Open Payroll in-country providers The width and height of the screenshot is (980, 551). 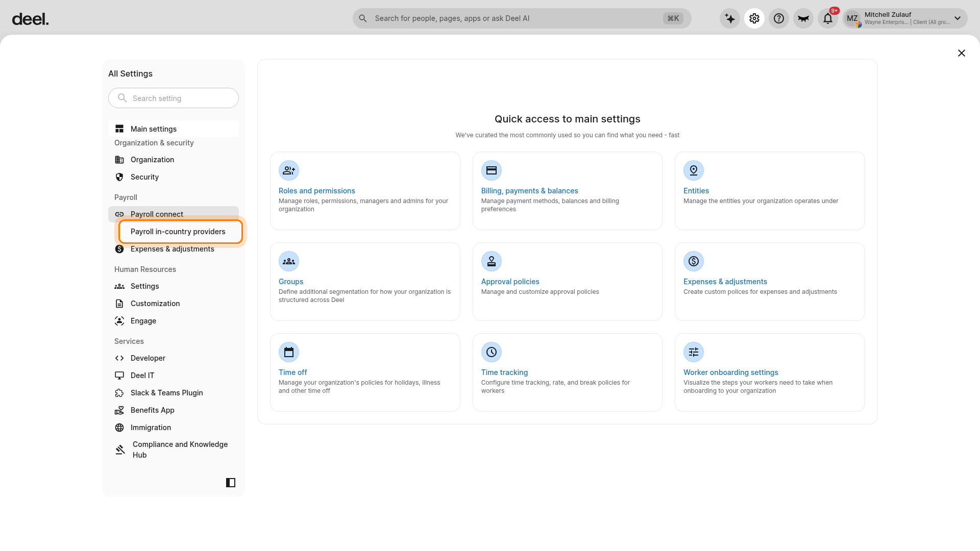point(181,232)
